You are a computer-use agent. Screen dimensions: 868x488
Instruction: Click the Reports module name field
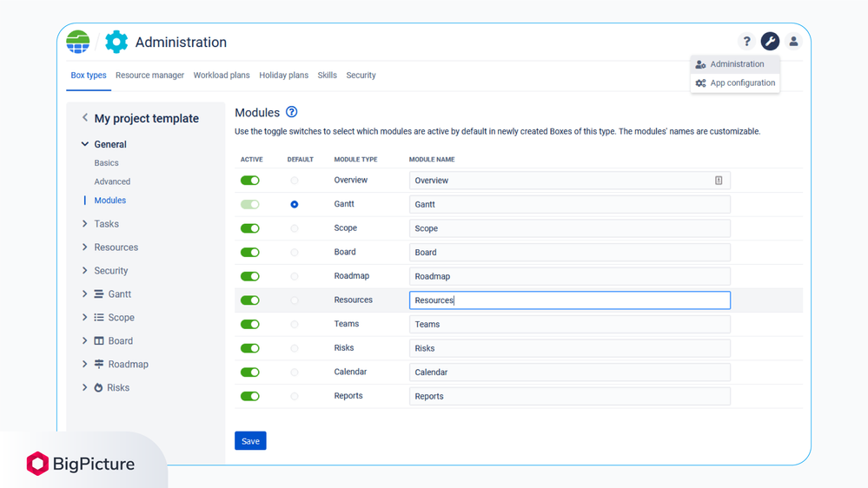(x=570, y=396)
